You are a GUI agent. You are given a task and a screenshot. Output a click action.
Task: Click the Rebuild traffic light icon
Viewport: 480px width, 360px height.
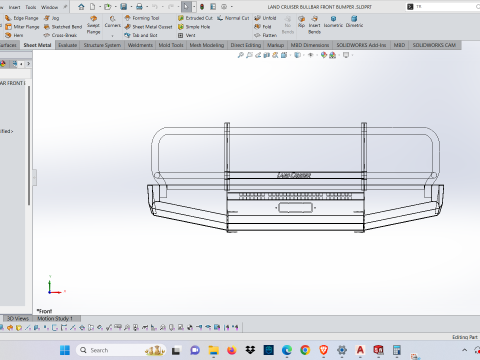tap(202, 7)
